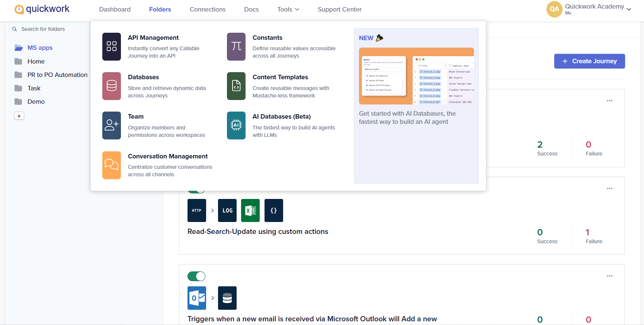Viewport: 644px width, 325px height.
Task: Click the folder search magnifier icon
Action: pos(15,29)
